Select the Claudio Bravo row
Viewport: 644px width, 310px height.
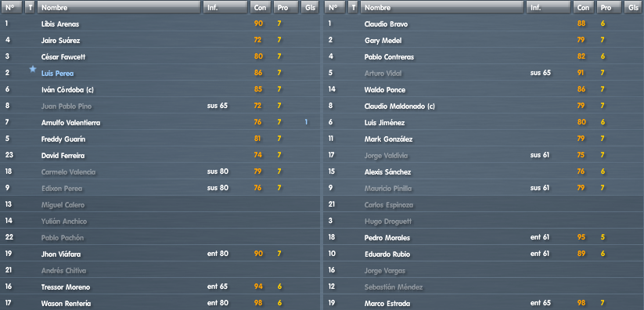484,23
